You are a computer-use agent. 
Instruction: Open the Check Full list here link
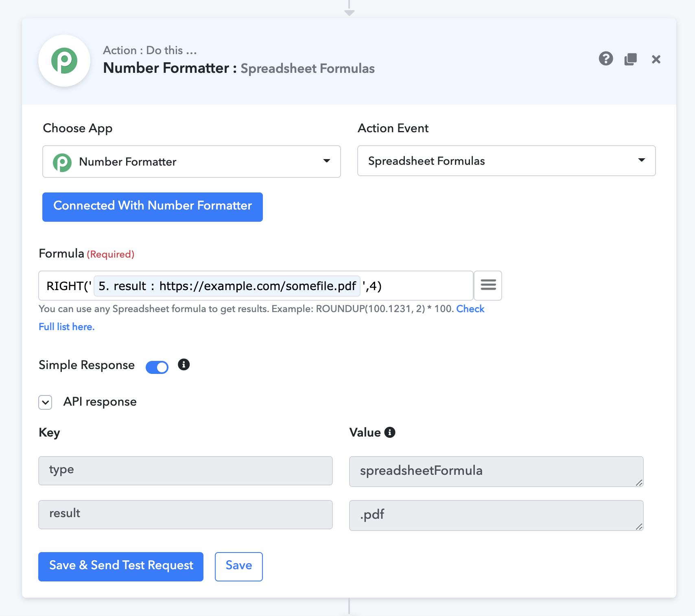coord(66,327)
